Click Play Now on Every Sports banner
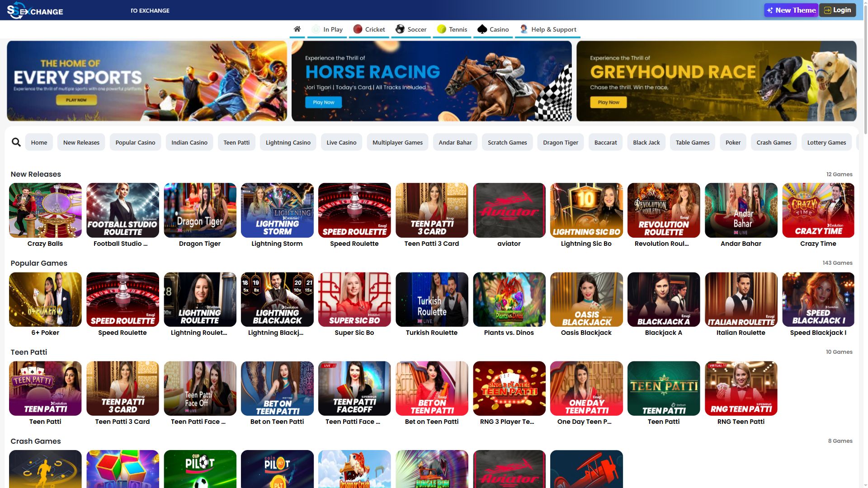The image size is (868, 488). [x=76, y=100]
